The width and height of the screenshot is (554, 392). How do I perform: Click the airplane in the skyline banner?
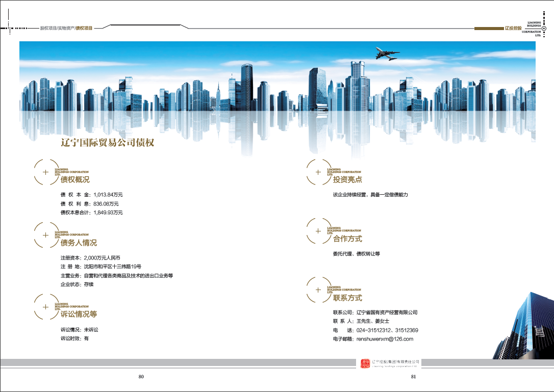click(x=387, y=54)
